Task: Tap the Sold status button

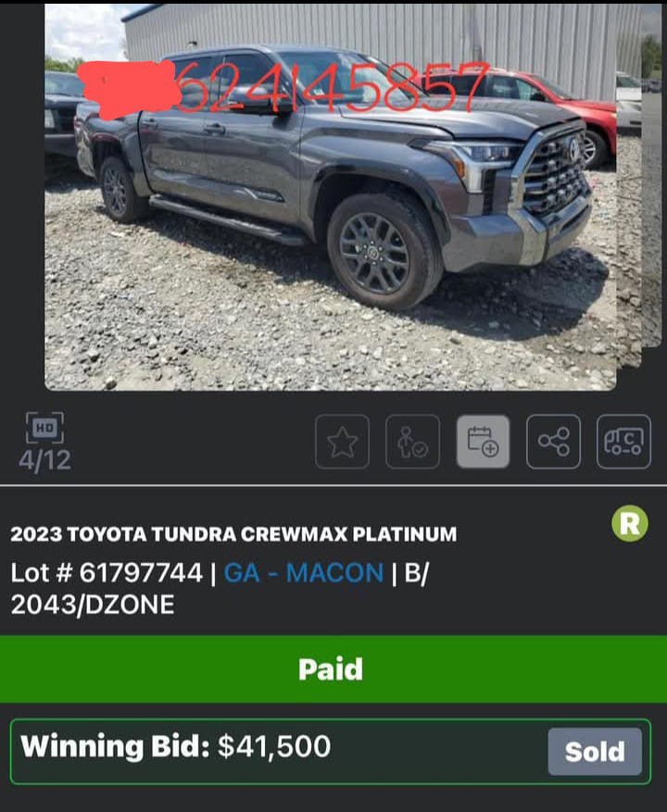Action: coord(595,752)
